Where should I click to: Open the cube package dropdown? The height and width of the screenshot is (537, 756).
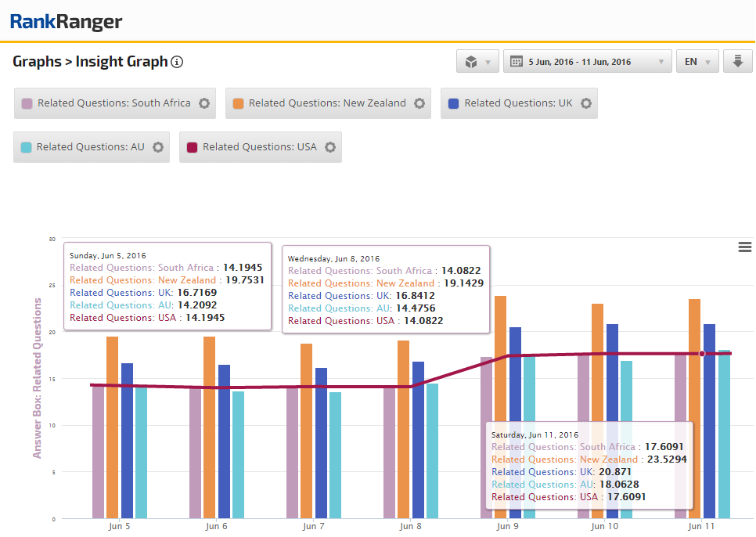coord(477,62)
